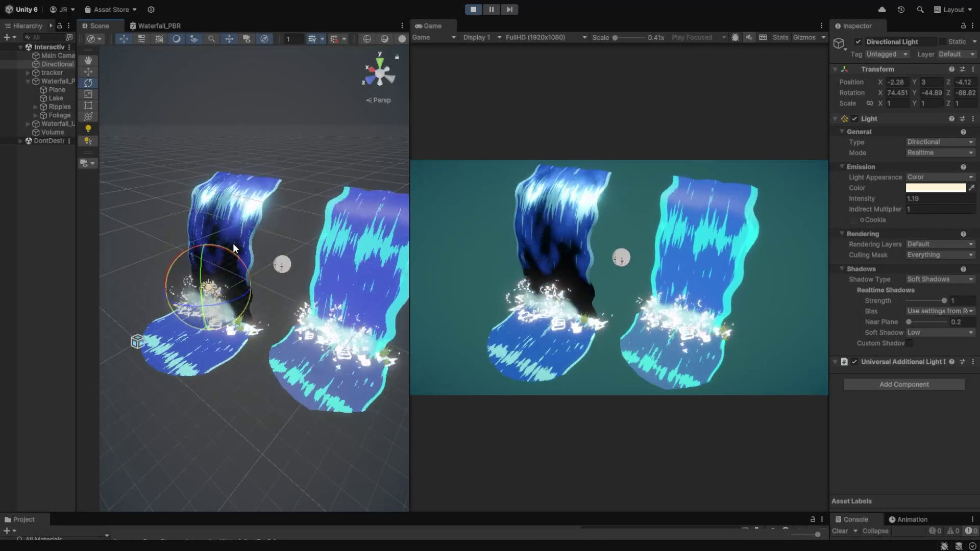Open the Animation tab
This screenshot has height=551, width=980.
(909, 519)
